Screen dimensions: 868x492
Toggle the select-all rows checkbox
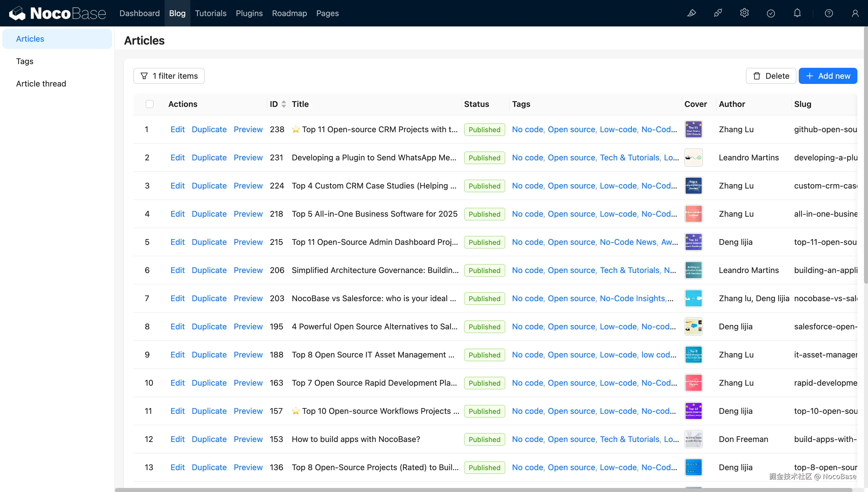[150, 104]
